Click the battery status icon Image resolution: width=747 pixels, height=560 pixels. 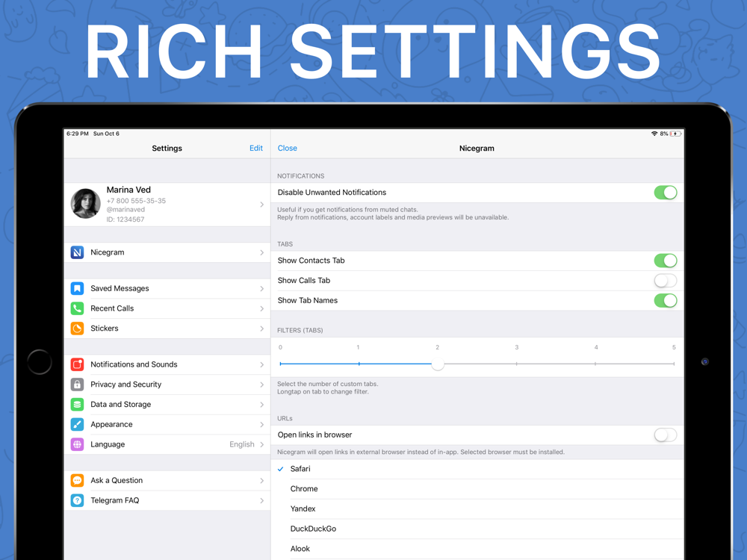tap(675, 134)
